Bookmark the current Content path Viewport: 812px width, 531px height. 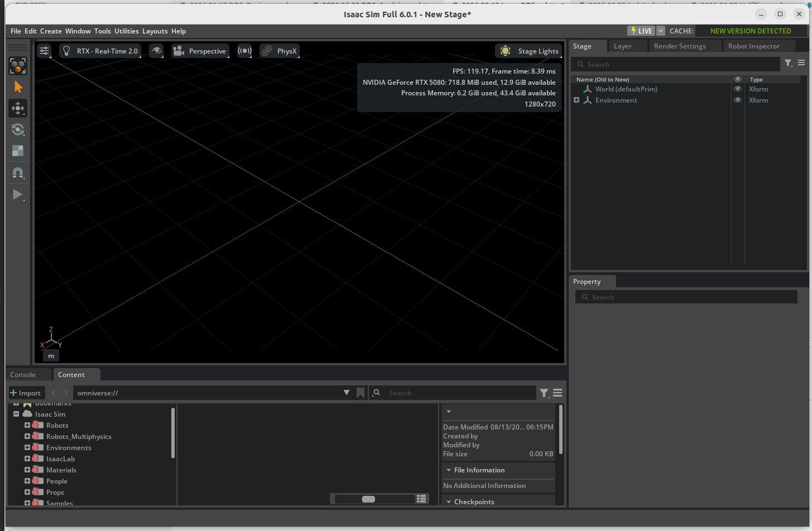pyautogui.click(x=361, y=393)
